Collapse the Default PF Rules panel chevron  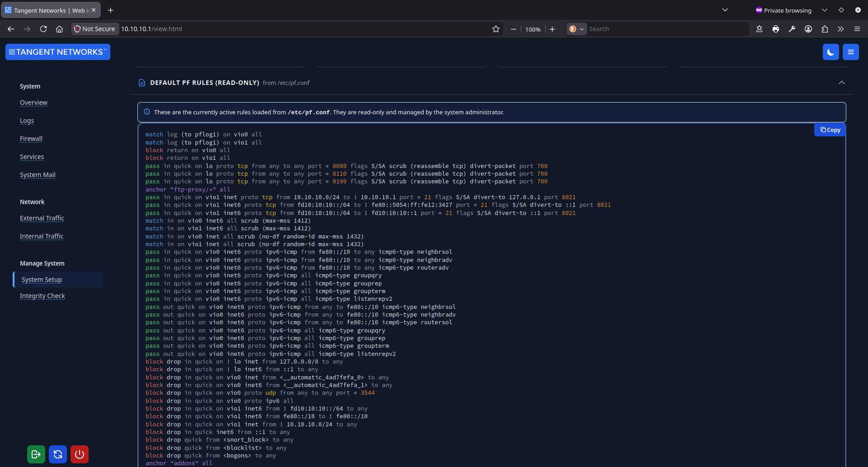click(842, 82)
